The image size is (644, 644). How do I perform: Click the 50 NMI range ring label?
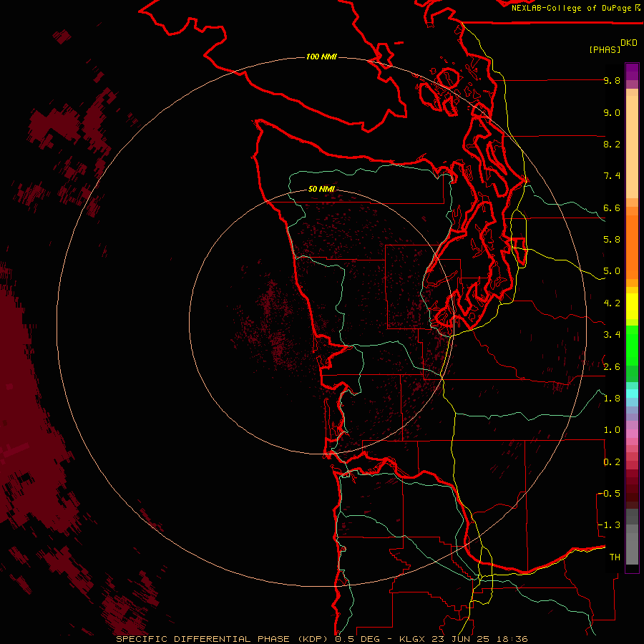pos(321,189)
